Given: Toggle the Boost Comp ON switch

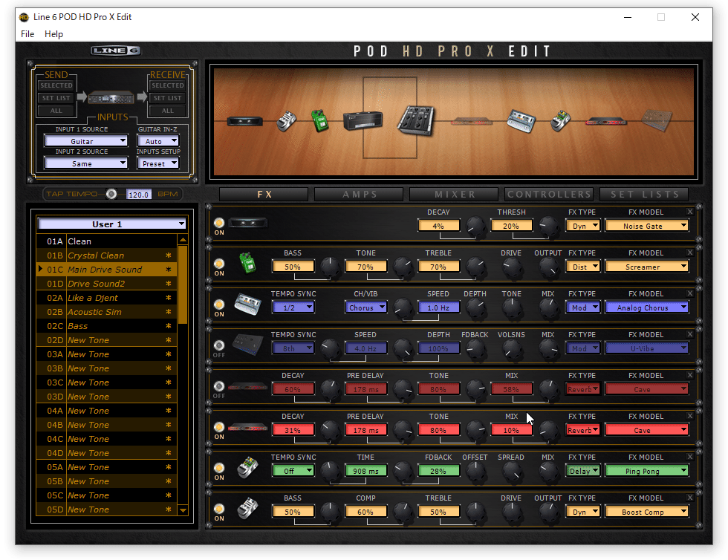Looking at the screenshot, I should click(218, 509).
